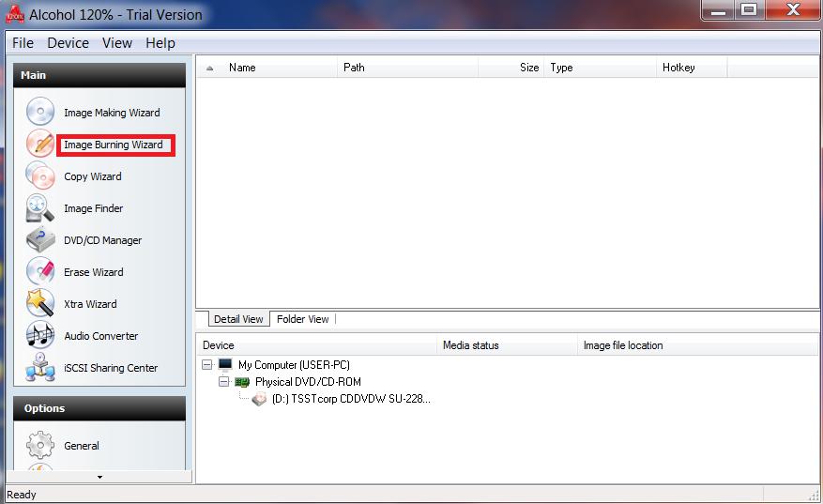
Task: Click the Audio Converter music notes icon
Action: pos(40,335)
